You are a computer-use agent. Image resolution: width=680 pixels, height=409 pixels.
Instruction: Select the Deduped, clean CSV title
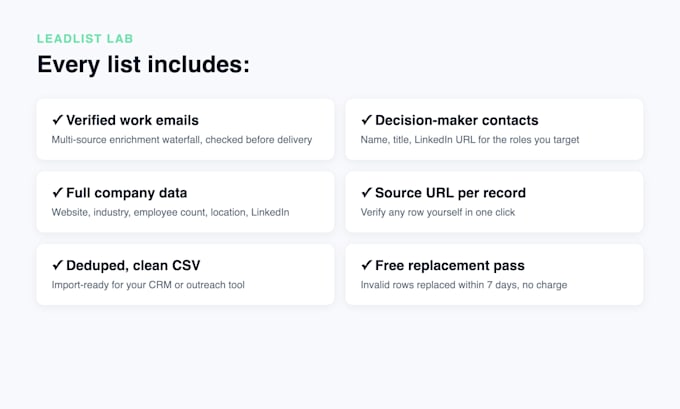133,265
